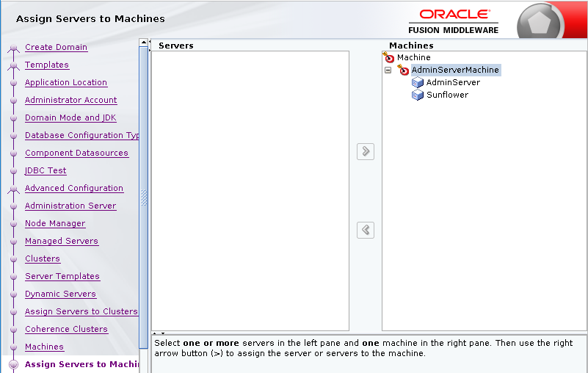Select AdminServer under AdminServerMachine
This screenshot has height=373, width=588.
pyautogui.click(x=453, y=83)
